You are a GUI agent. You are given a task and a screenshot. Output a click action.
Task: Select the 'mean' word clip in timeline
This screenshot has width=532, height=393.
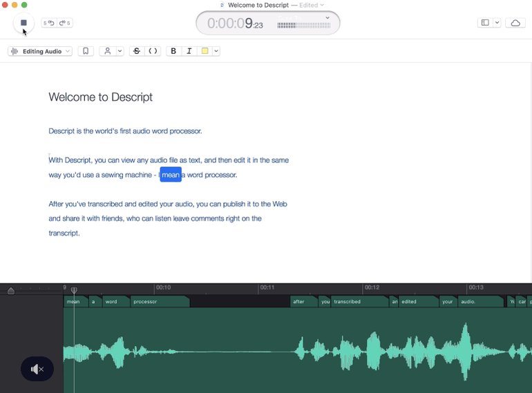click(76, 301)
